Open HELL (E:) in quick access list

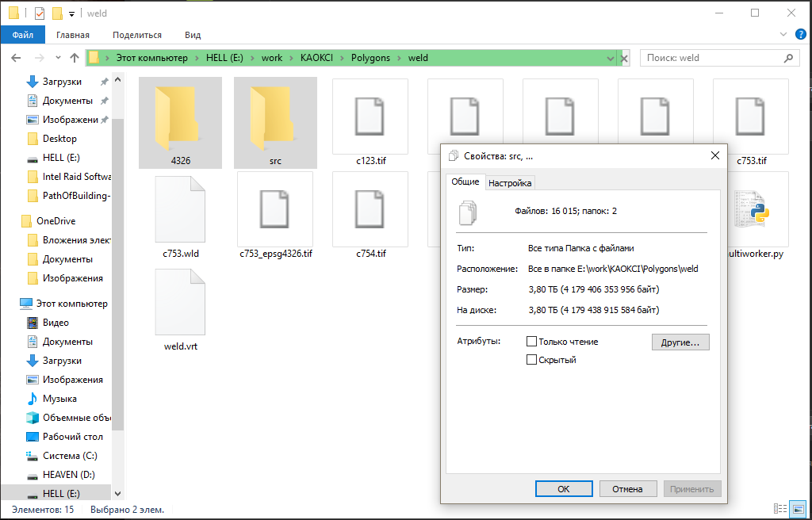tap(61, 158)
